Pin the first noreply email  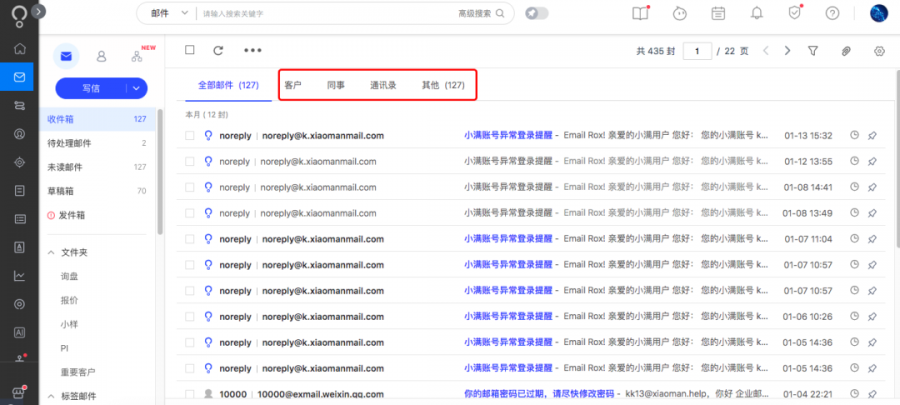point(873,135)
